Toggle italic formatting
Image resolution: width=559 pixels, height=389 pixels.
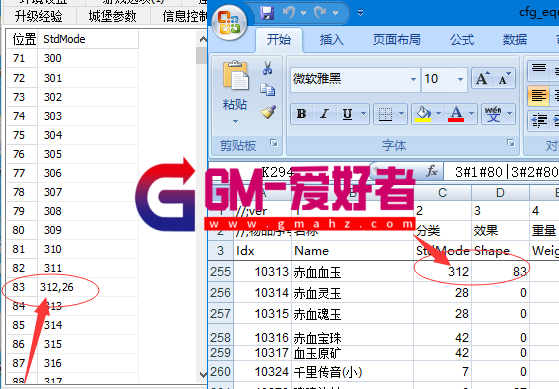click(324, 114)
